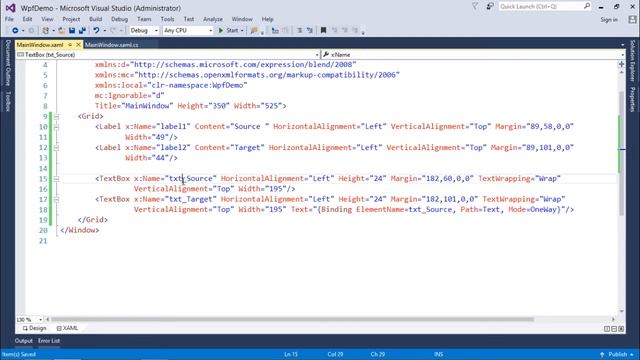Screen dimensions: 640x360
Task: Collapse the label1 element at line 10
Action: (x=56, y=127)
